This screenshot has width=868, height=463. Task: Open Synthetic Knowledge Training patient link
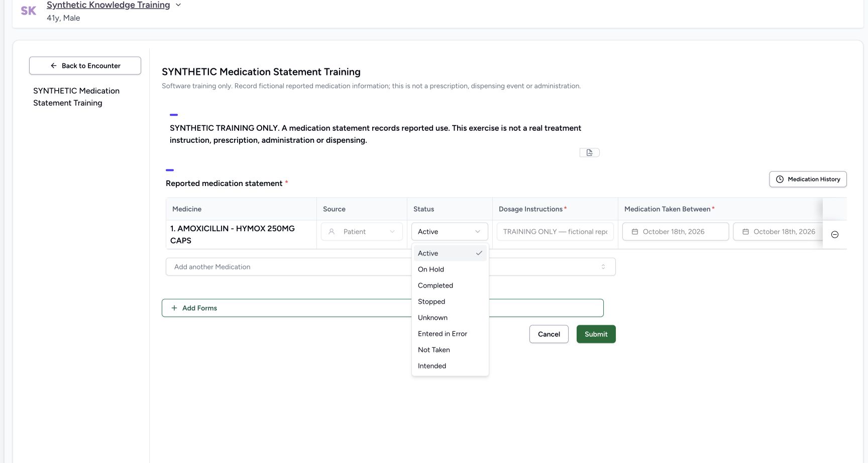[108, 5]
